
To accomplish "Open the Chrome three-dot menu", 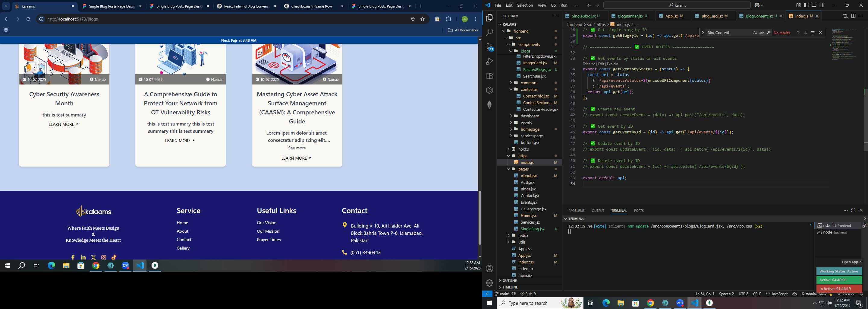I will [x=476, y=19].
